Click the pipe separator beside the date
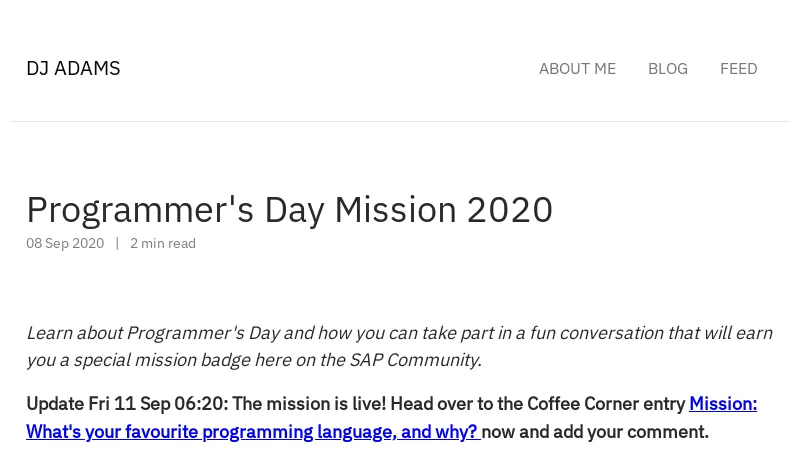 click(x=117, y=244)
